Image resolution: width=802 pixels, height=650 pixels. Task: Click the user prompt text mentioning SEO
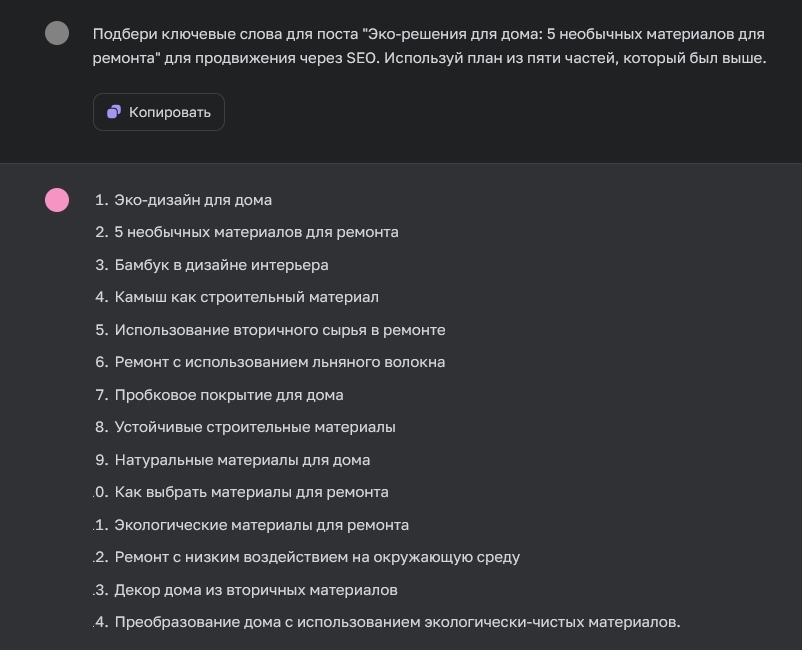click(428, 45)
